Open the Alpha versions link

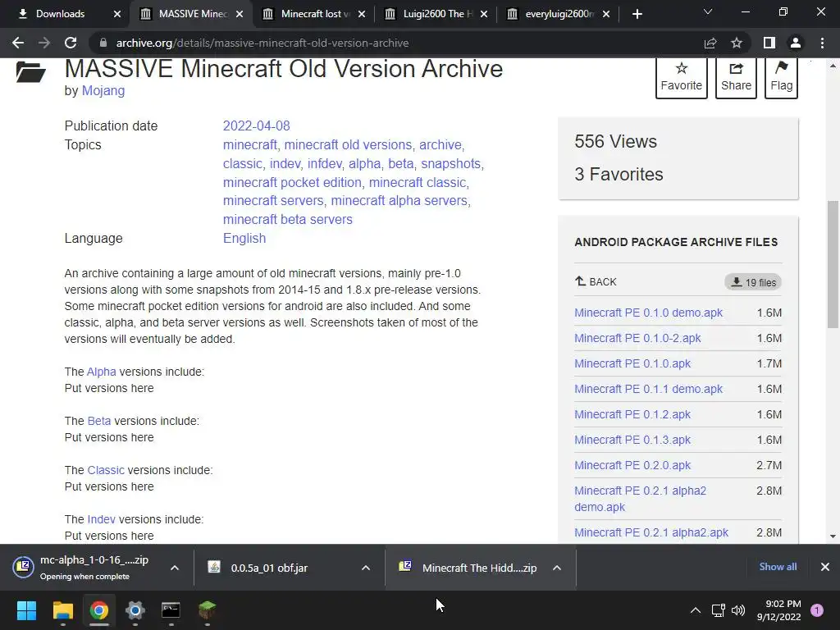tap(101, 372)
